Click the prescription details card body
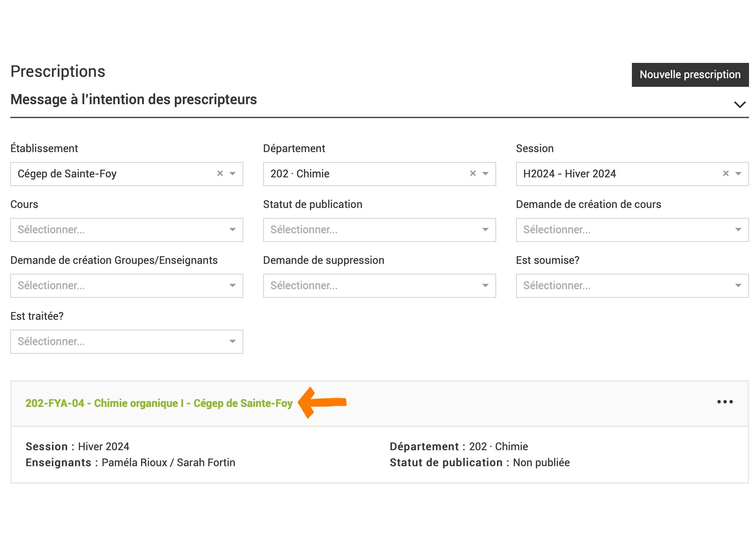 [304, 455]
